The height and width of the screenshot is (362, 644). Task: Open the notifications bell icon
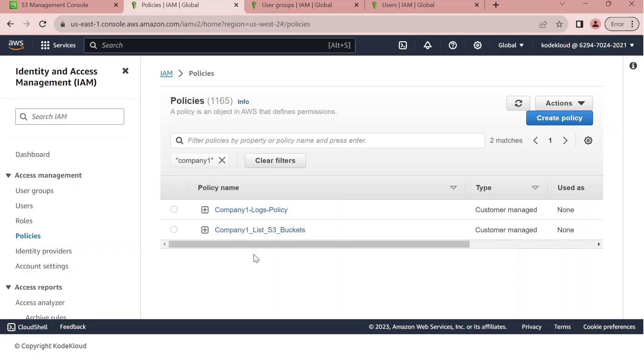click(x=428, y=45)
